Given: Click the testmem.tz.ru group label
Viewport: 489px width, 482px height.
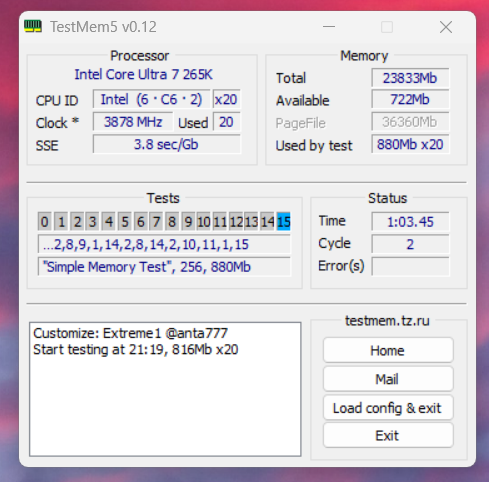Looking at the screenshot, I should [387, 320].
